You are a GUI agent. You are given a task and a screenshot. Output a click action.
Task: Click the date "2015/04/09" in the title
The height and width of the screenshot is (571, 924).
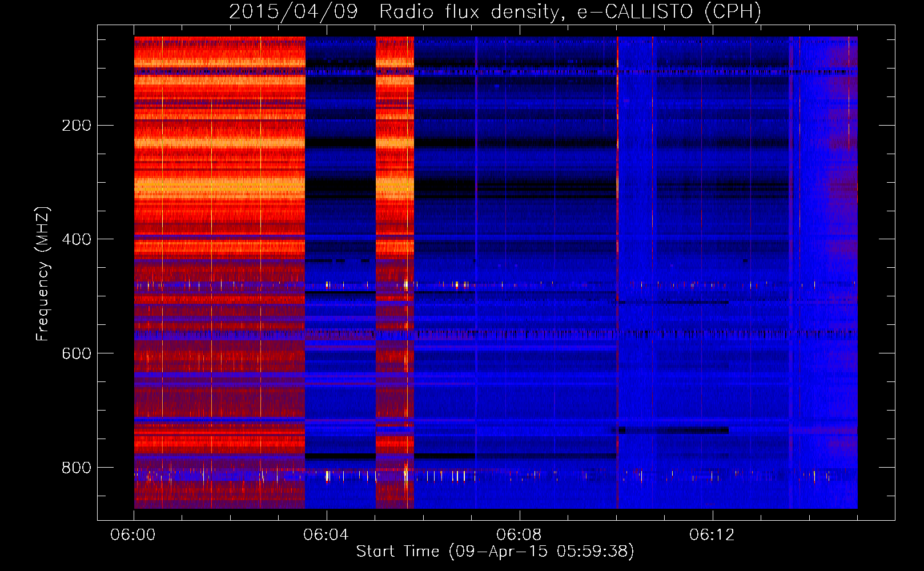pos(294,11)
